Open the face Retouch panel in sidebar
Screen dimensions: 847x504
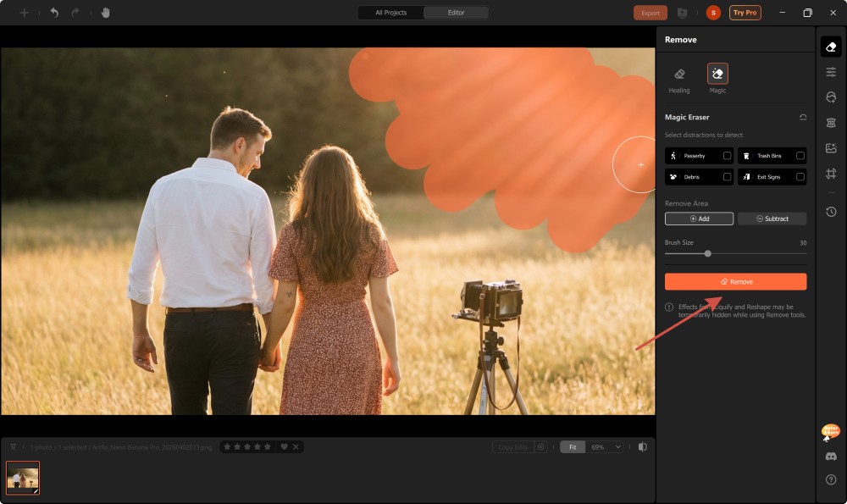[831, 97]
